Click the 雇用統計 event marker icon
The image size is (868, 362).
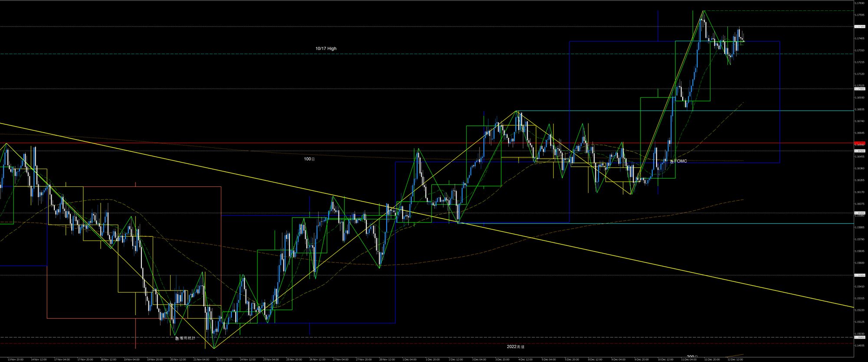177,338
